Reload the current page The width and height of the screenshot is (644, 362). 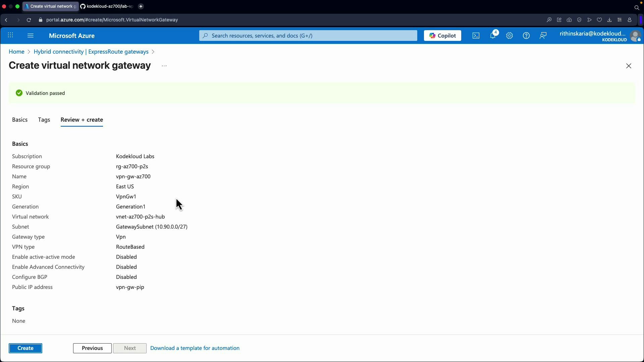(x=29, y=20)
